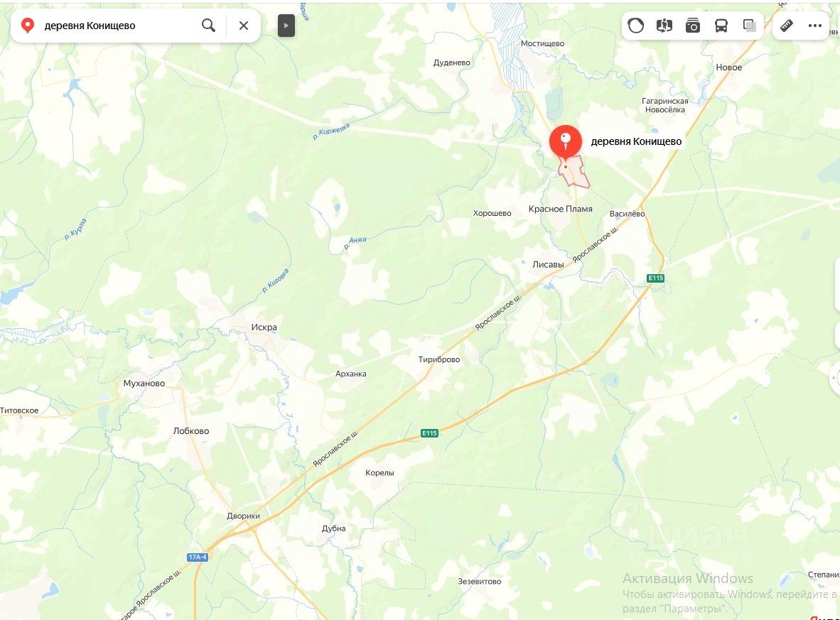The image size is (840, 620).
Task: Click the Муханово village label
Action: 144,384
